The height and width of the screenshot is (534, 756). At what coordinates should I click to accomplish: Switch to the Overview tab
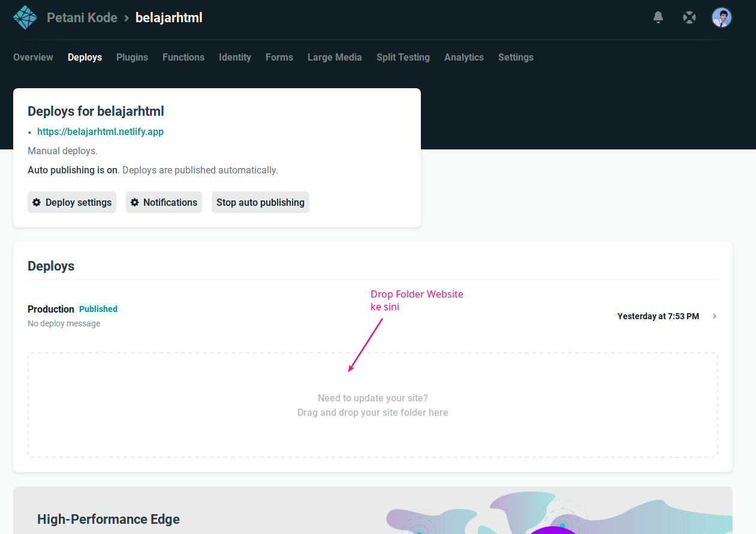[x=33, y=57]
